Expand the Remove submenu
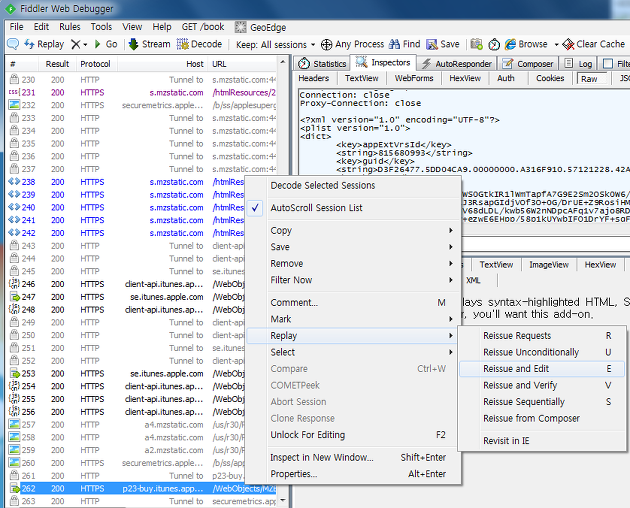 pyautogui.click(x=353, y=264)
